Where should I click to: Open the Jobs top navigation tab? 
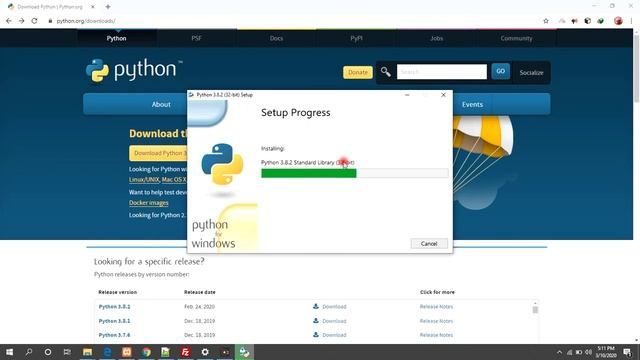(436, 38)
